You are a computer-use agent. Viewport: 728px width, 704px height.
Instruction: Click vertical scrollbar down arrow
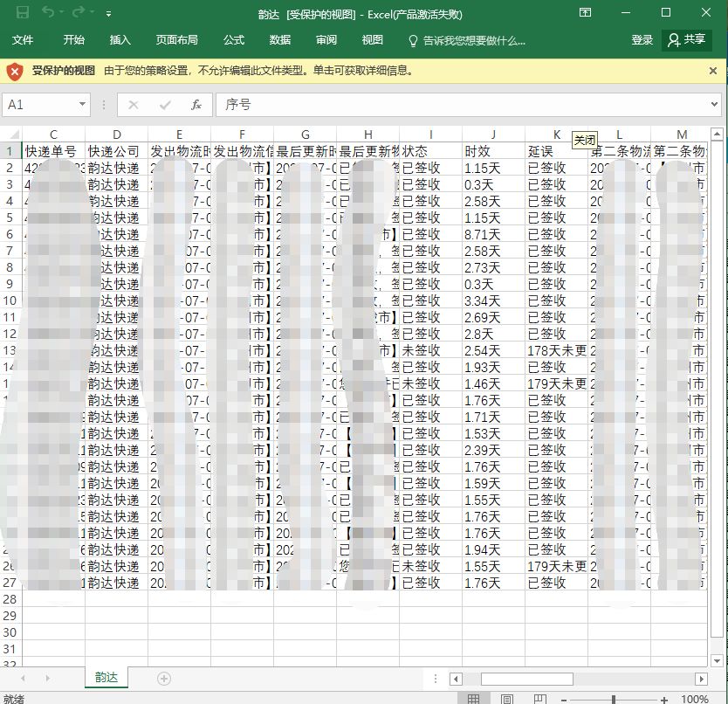click(717, 660)
